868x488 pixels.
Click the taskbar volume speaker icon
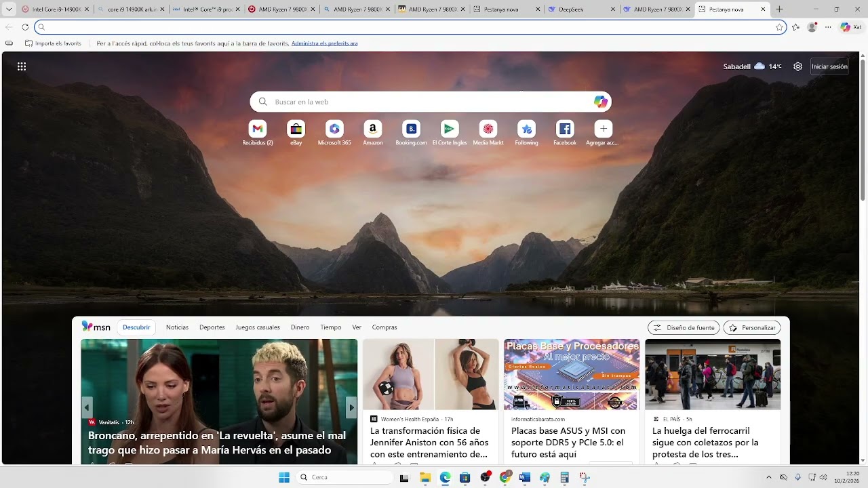tap(823, 477)
